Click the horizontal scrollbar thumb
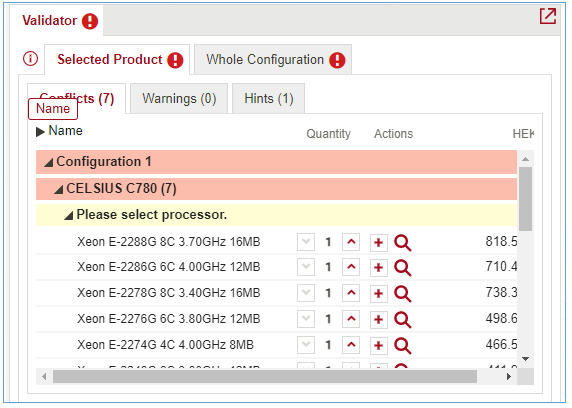572x408 pixels. 265,377
